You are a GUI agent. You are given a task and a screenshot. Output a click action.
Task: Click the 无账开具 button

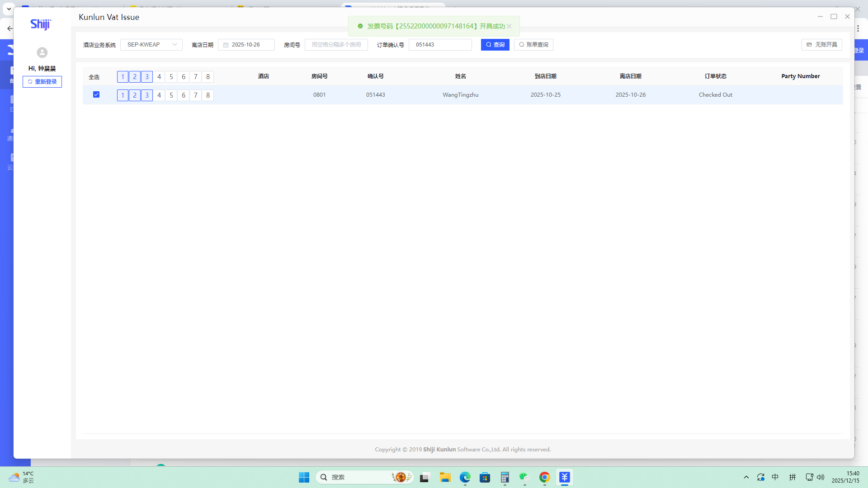pos(821,45)
